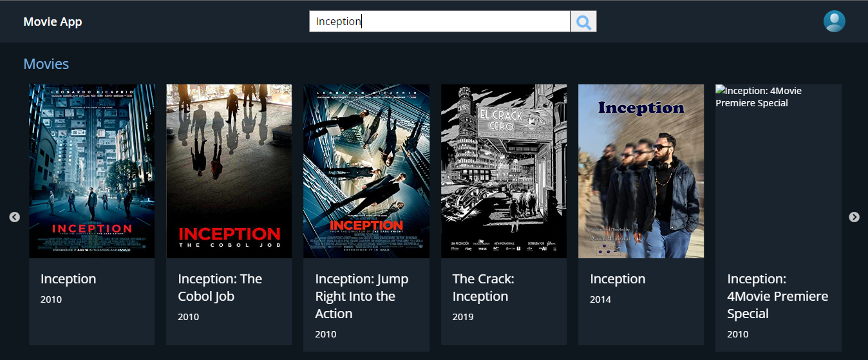
Task: Click title 'Inception: 4Movie Premiere Special' below poster
Action: tap(778, 296)
